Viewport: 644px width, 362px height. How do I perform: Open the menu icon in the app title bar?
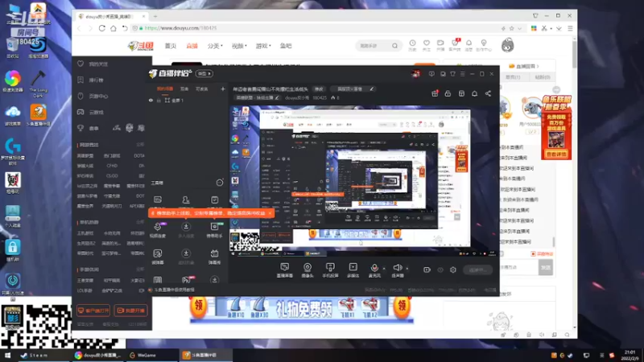[462, 74]
